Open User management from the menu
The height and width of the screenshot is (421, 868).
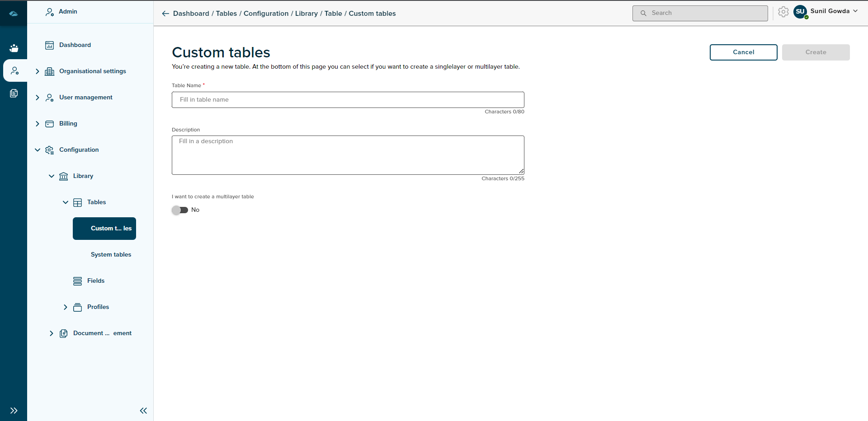(x=85, y=97)
